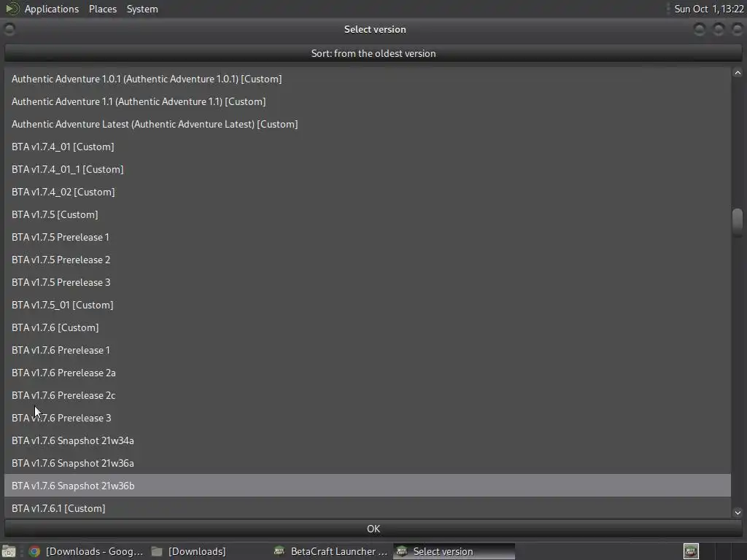The height and width of the screenshot is (560, 747).
Task: Select BTA v1.7.6 Prerelease 3
Action: [x=368, y=418]
